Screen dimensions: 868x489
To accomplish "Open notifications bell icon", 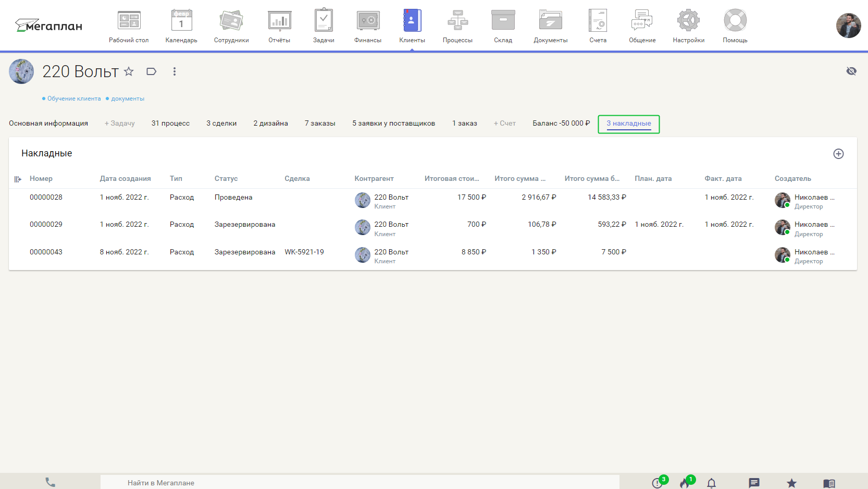I will click(x=712, y=483).
